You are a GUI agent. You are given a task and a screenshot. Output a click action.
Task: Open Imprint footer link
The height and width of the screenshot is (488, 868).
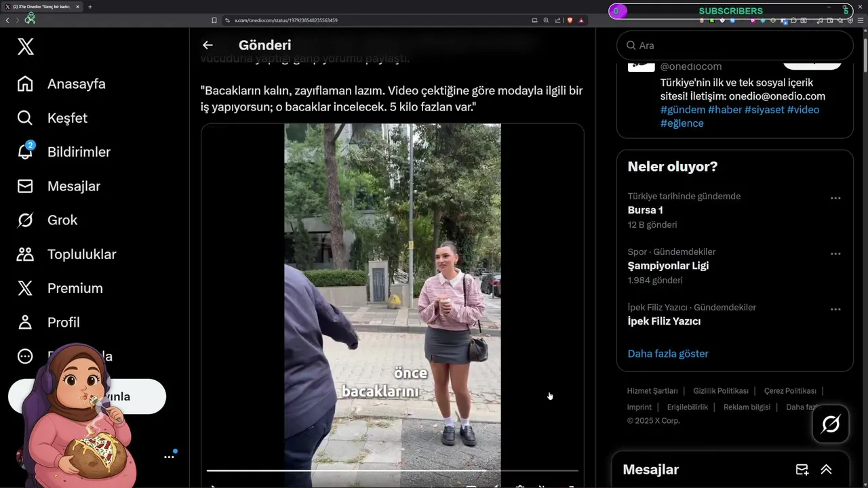click(x=639, y=407)
